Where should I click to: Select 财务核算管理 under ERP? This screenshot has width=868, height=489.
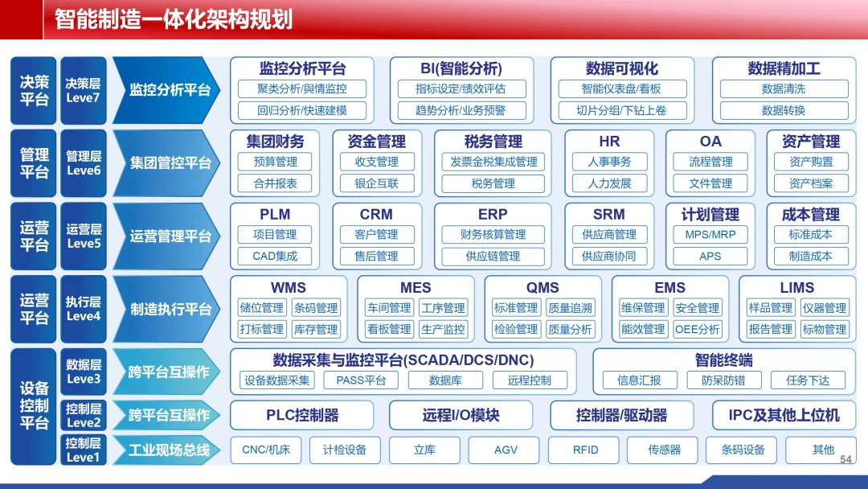tap(493, 234)
